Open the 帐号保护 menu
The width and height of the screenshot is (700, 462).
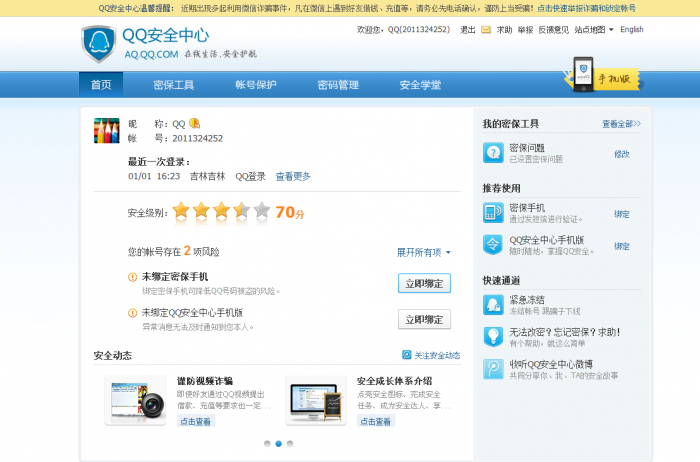(x=256, y=85)
